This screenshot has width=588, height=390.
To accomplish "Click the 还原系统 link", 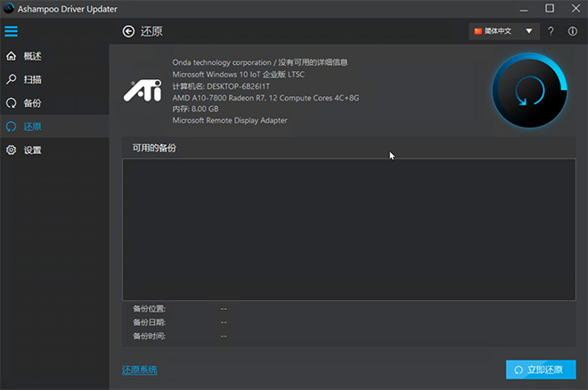I will click(140, 370).
